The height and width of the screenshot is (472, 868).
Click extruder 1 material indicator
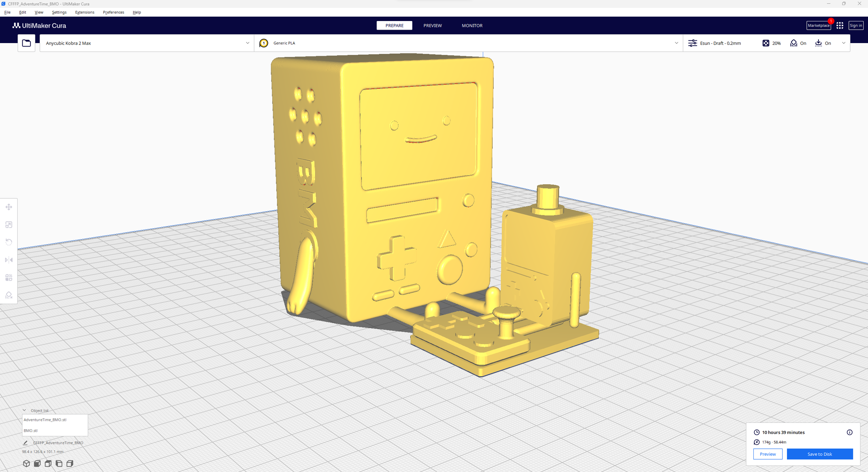[264, 43]
